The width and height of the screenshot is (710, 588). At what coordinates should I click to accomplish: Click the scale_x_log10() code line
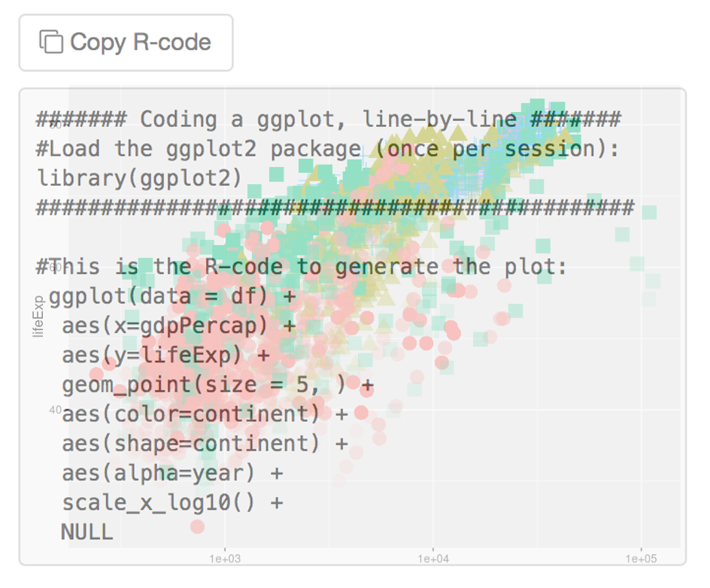pos(172,503)
